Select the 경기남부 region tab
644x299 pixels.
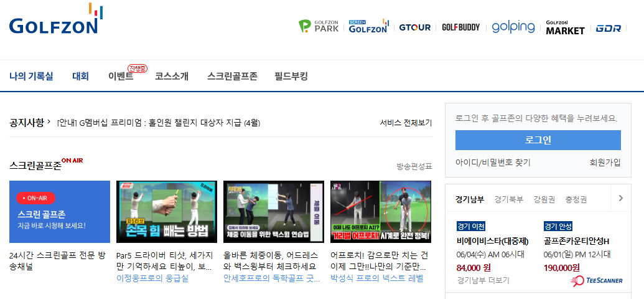coord(470,199)
